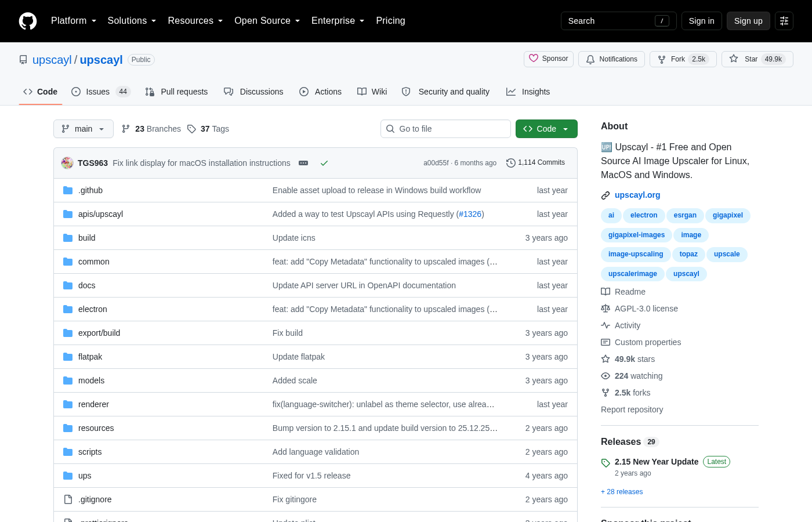
Task: Focus the header Search field
Action: tap(618, 21)
